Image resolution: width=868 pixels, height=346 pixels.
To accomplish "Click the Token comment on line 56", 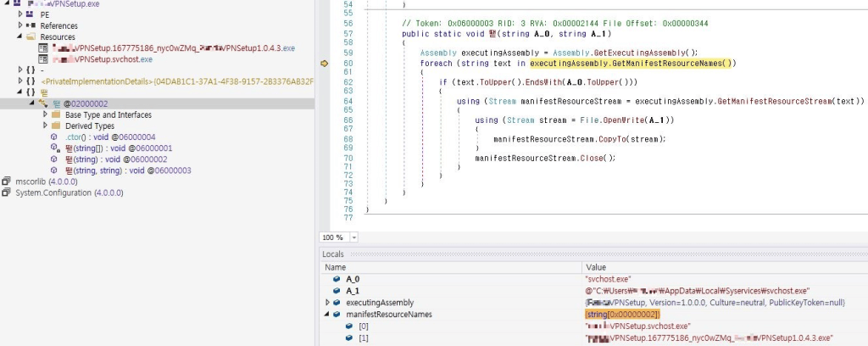I will point(555,24).
